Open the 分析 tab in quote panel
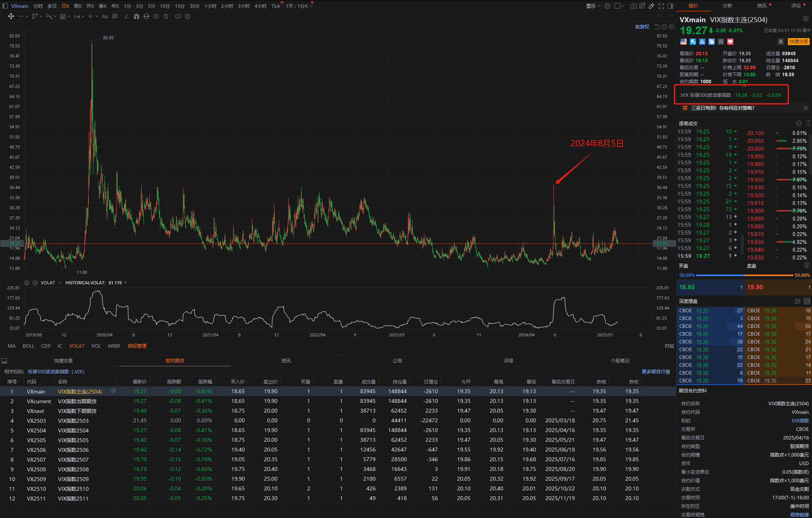 point(727,5)
